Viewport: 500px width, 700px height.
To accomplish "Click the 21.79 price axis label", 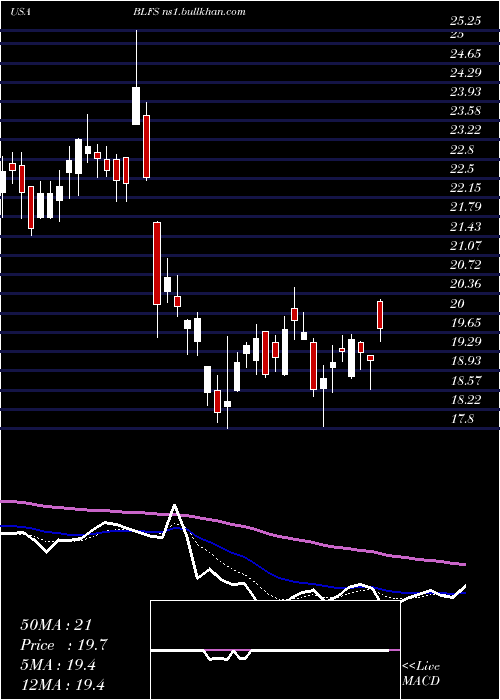I will (x=466, y=207).
